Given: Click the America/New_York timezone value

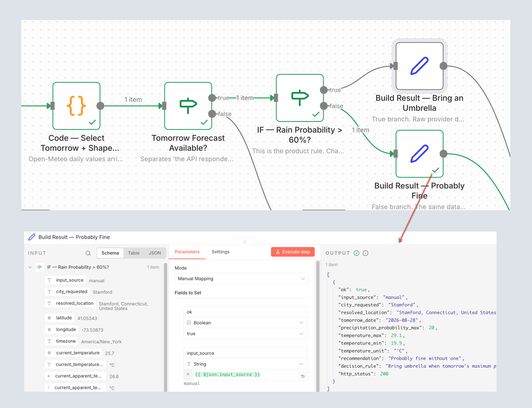Looking at the screenshot, I should [101, 342].
